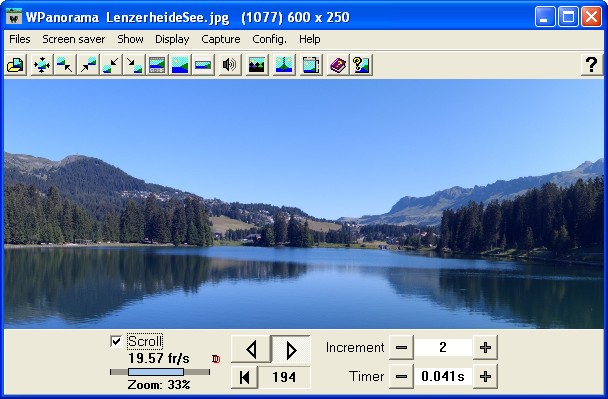This screenshot has height=399, width=608.
Task: Increase Increment with plus button
Action: (x=485, y=347)
